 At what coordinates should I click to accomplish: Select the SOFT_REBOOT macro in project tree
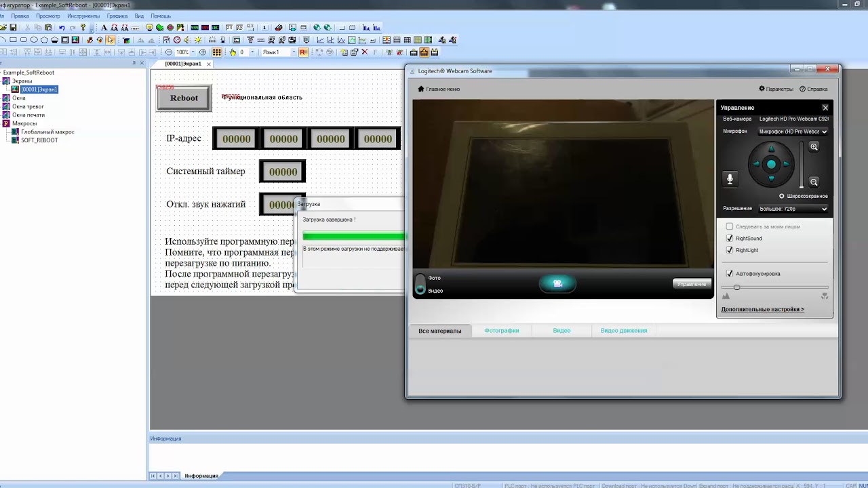(x=39, y=140)
